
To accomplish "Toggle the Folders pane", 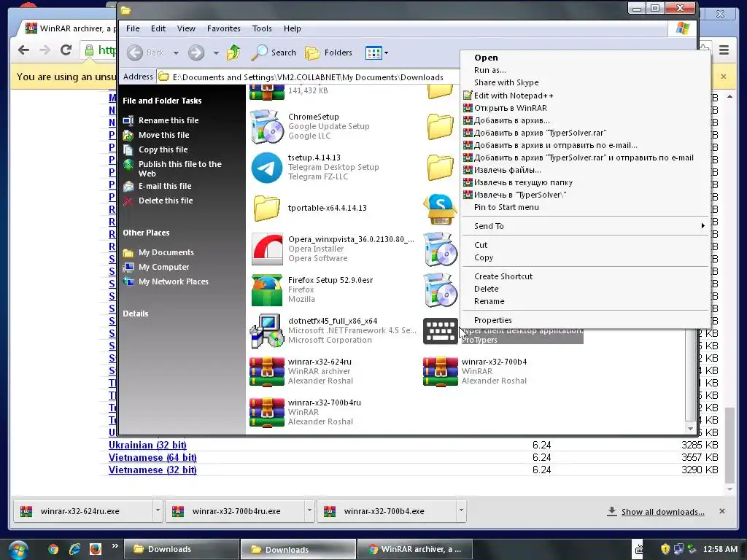I will [329, 52].
